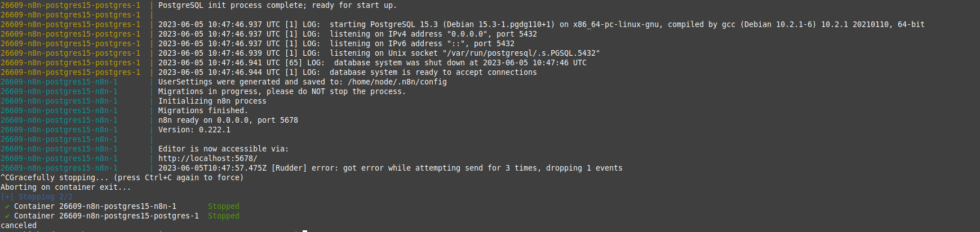Click the "Stopping 2/2" progress text
Image resolution: width=980 pixels, height=232 pixels.
[45, 197]
